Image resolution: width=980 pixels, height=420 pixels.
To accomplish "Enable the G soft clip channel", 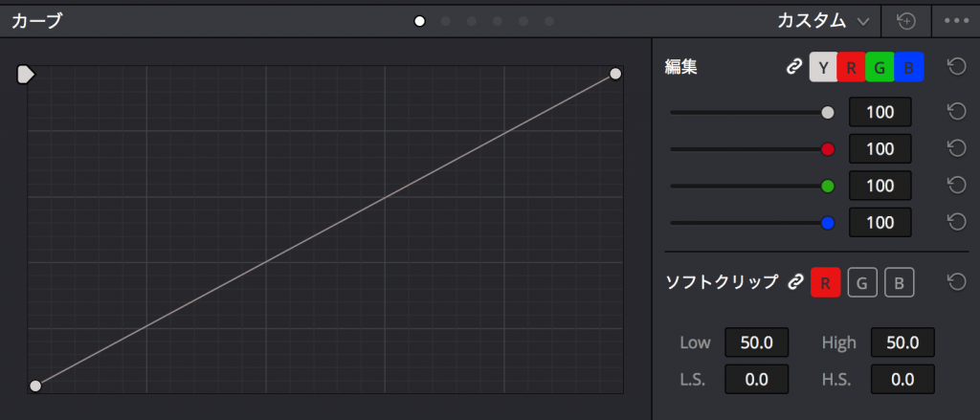I will pos(861,282).
